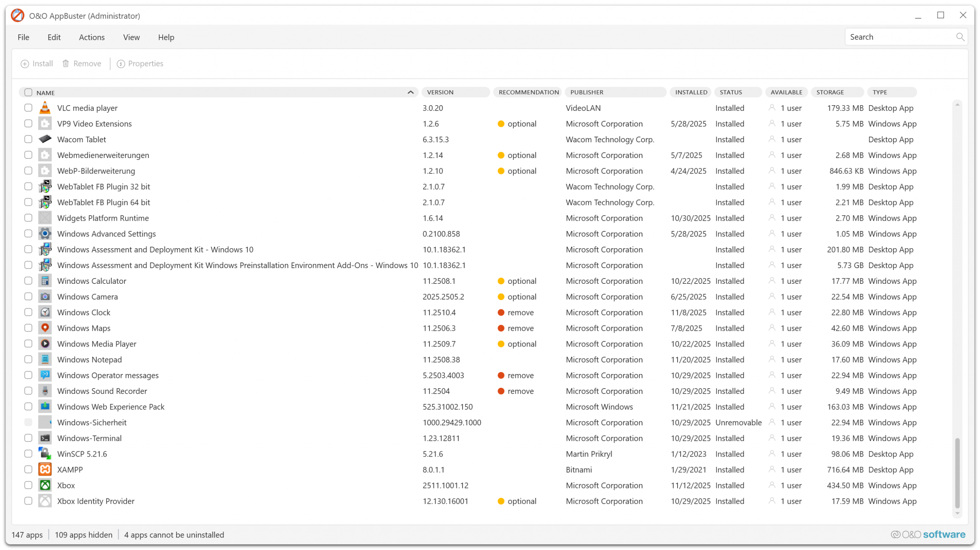Click the Windows Maps pin icon
The width and height of the screenshot is (980, 550).
pos(45,328)
